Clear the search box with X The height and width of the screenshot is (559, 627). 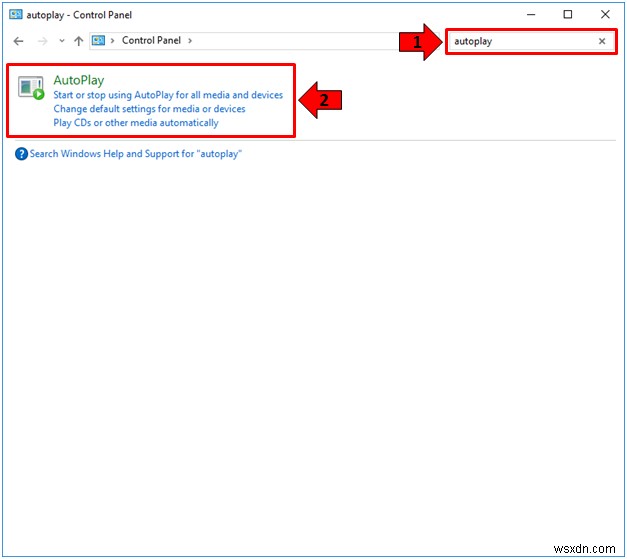coord(602,41)
